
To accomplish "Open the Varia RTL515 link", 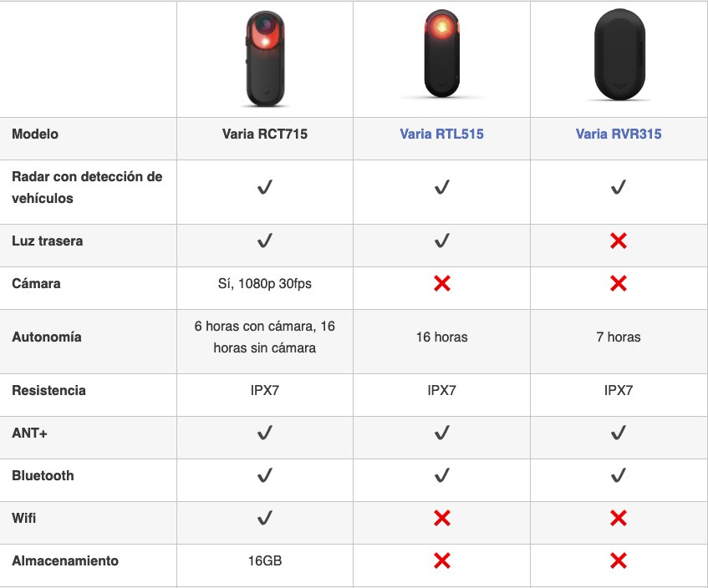I will click(441, 134).
